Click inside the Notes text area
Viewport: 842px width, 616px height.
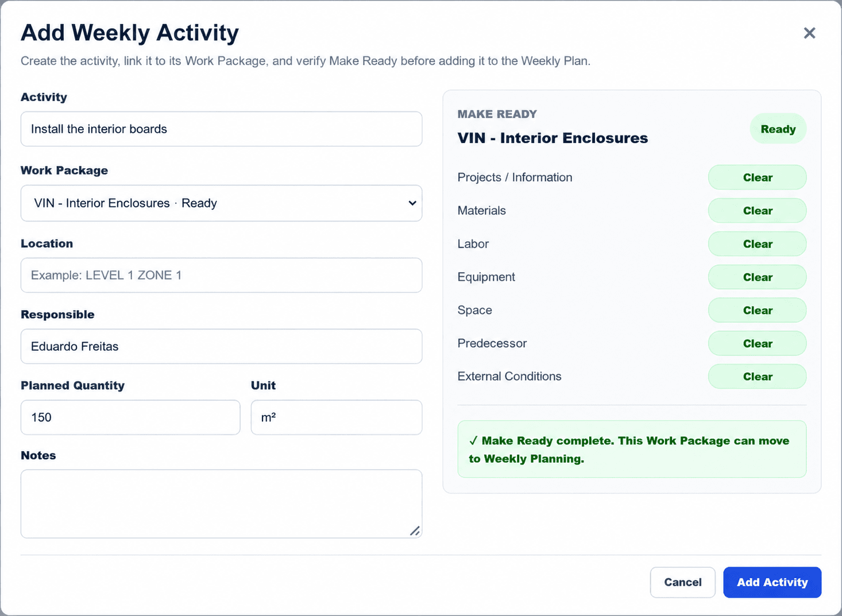tap(221, 503)
